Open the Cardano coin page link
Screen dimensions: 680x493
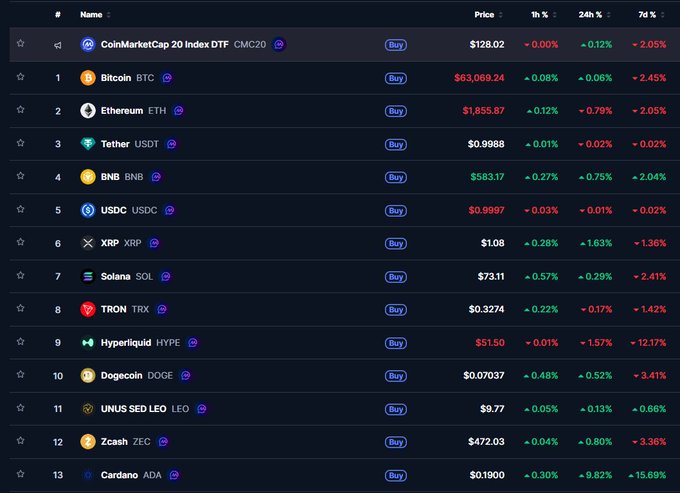(x=119, y=475)
